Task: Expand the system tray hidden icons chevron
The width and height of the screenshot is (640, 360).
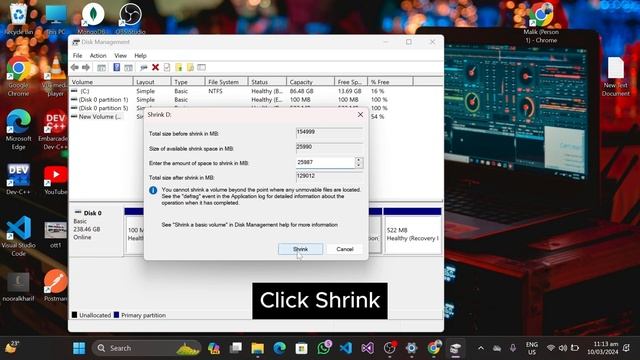Action: pos(481,348)
